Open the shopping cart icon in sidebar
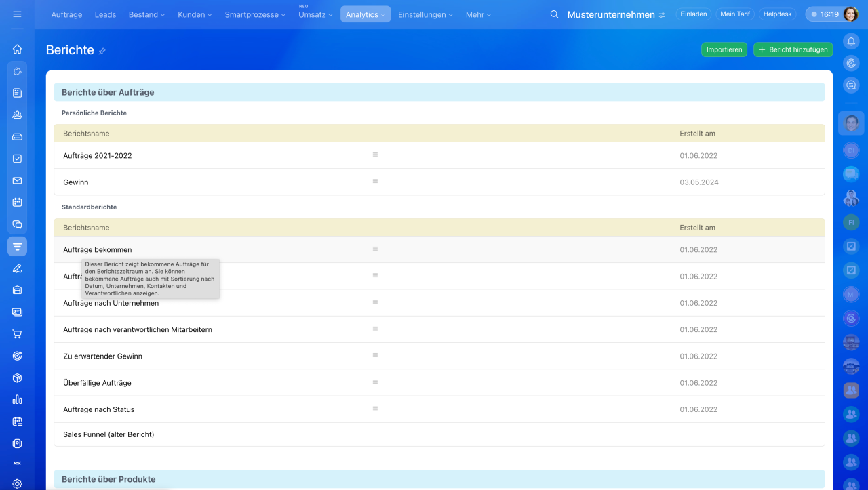 tap(17, 334)
